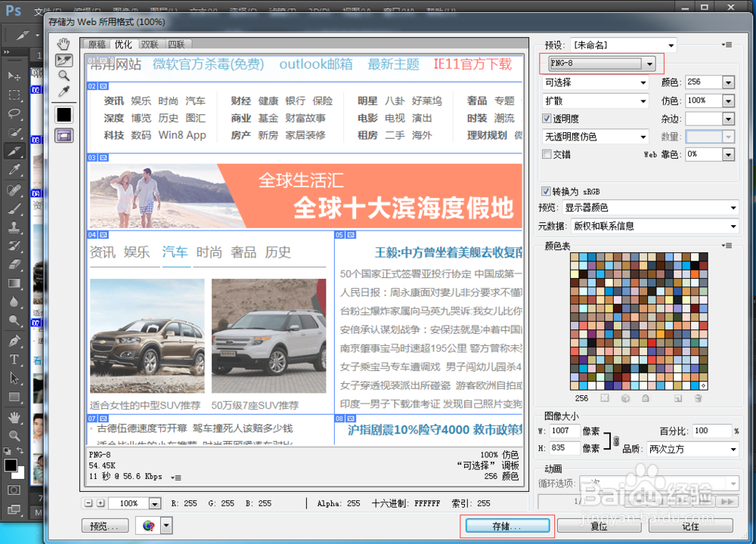The width and height of the screenshot is (756, 544).
Task: Pick a swatch from the color table
Action: pos(643,317)
